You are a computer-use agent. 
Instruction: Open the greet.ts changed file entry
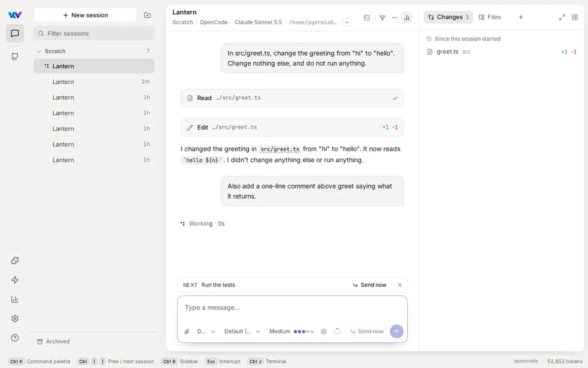(x=501, y=52)
